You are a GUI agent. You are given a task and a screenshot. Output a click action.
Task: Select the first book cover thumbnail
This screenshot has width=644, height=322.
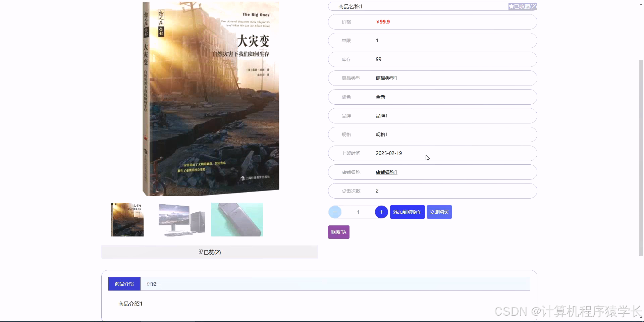(127, 219)
